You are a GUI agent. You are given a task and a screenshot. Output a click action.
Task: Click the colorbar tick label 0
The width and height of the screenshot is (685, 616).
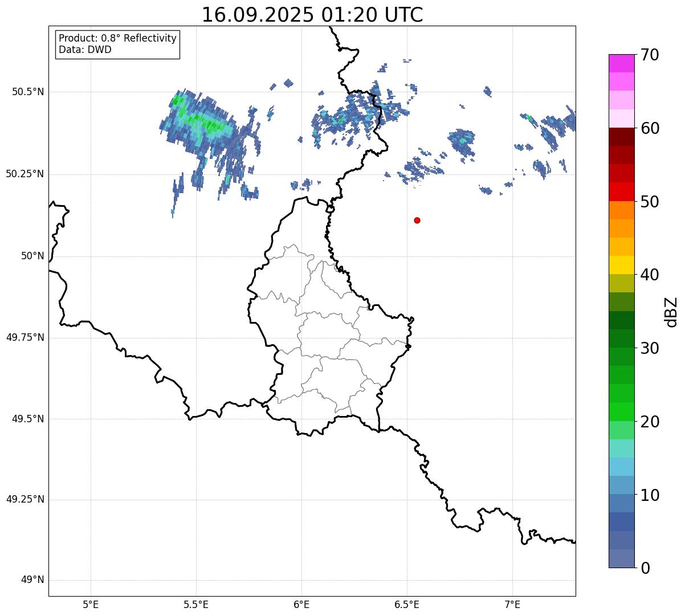[645, 568]
